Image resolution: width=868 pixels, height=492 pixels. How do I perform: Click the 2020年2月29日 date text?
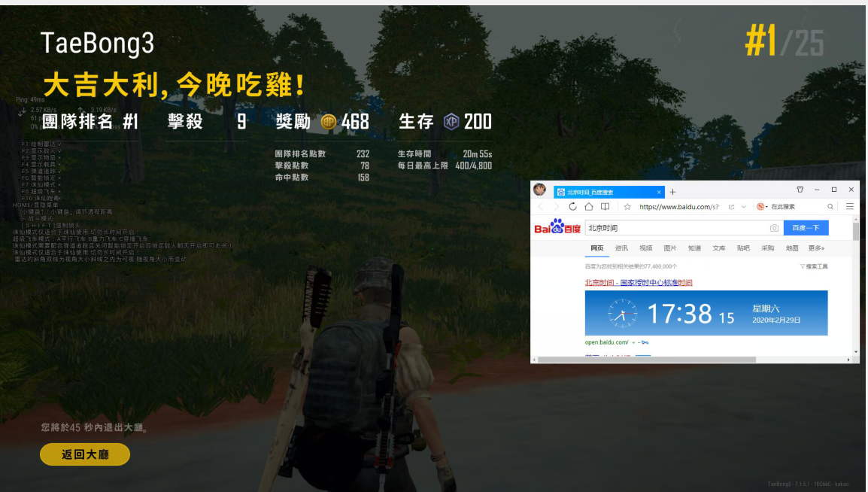tap(776, 320)
